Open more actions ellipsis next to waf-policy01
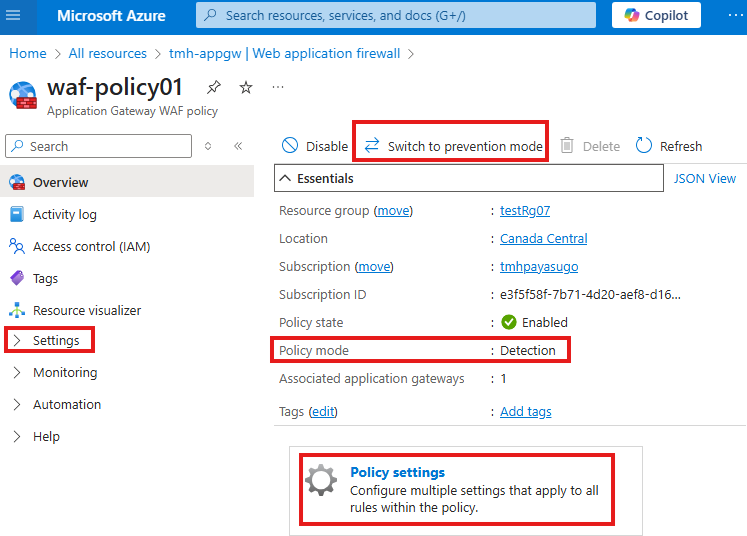The image size is (747, 536). [x=278, y=87]
